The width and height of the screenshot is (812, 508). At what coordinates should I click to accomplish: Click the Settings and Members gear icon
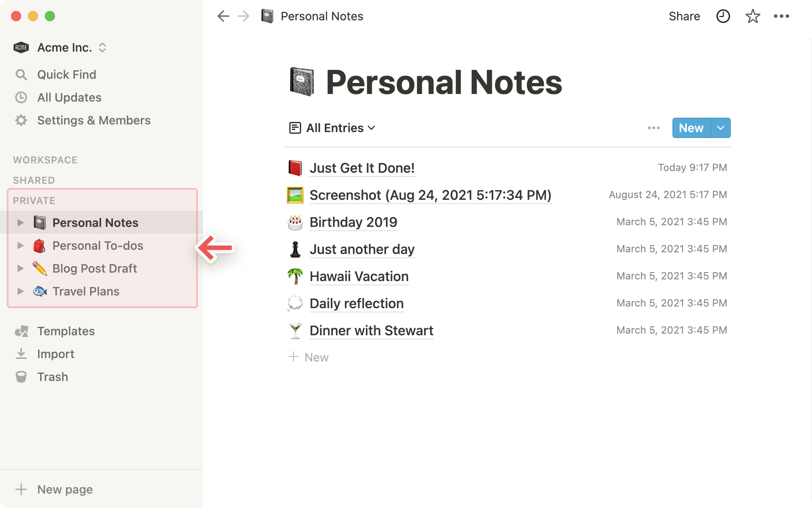click(21, 120)
